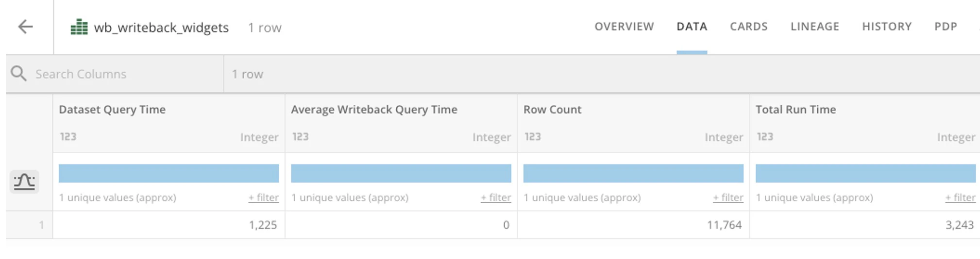Click the wb_writeback_widgets dataset icon
980x259 pixels.
[79, 27]
